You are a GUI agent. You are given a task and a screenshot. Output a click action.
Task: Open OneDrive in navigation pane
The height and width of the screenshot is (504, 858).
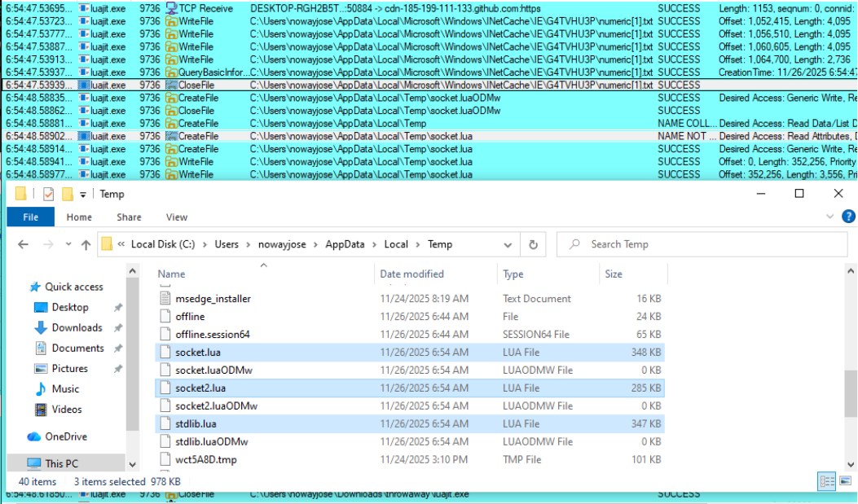65,436
